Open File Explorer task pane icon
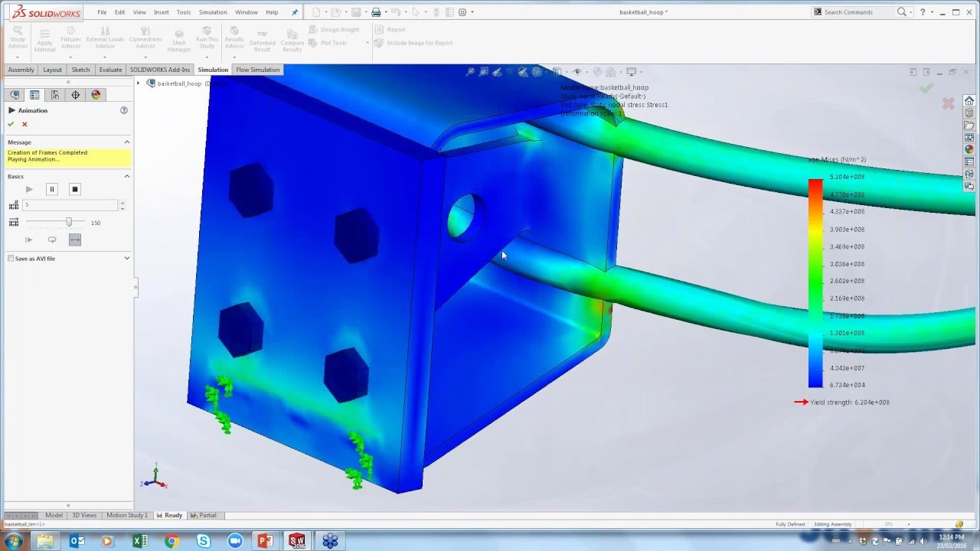This screenshot has height=551, width=980. coord(969,125)
